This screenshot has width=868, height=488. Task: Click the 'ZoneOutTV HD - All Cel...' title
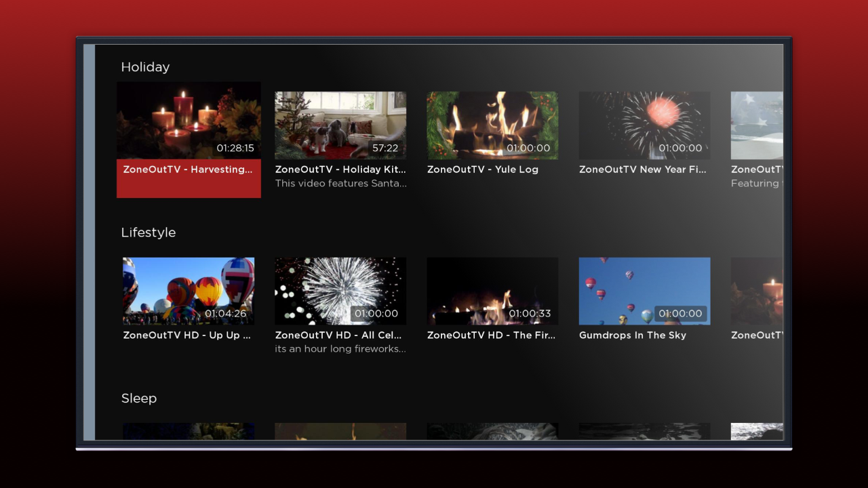coord(338,335)
